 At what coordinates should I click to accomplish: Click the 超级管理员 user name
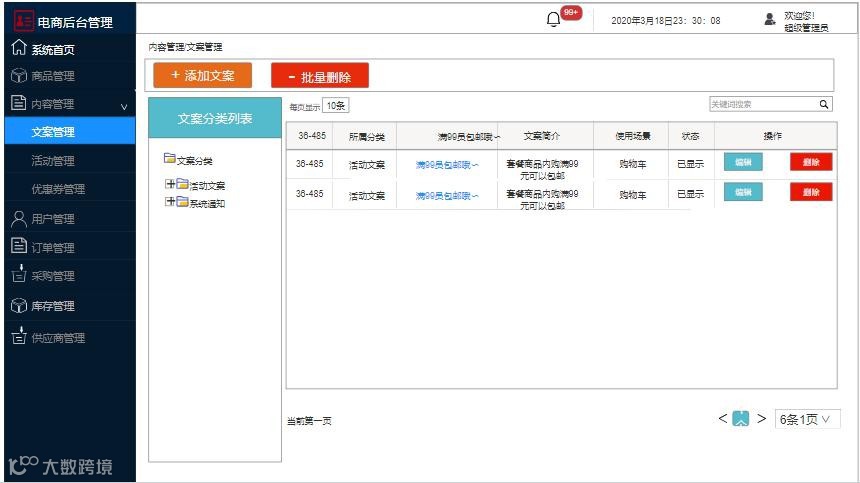806,27
